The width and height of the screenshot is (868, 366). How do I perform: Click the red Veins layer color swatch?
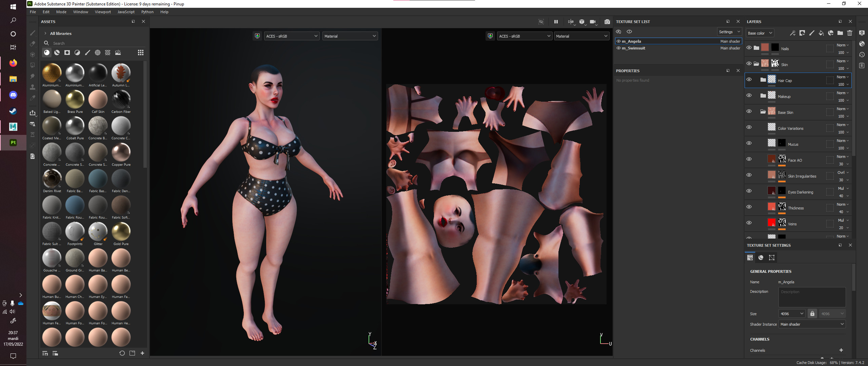(x=771, y=223)
